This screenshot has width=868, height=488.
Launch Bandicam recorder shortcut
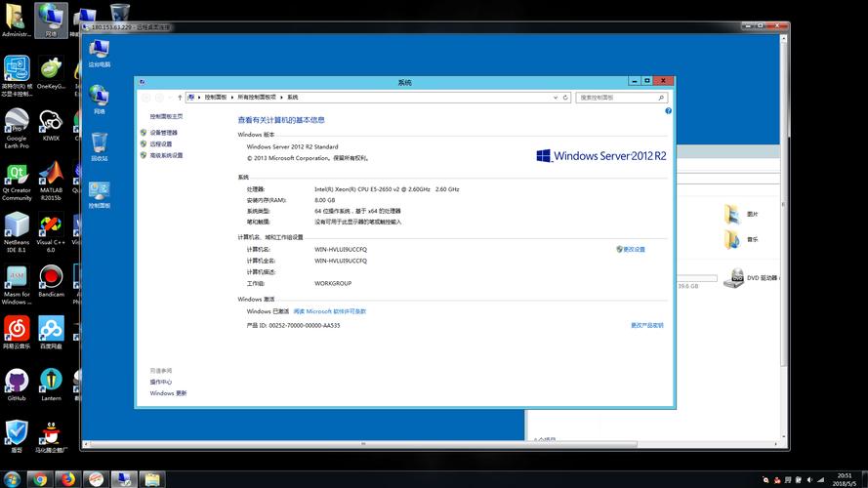point(51,280)
